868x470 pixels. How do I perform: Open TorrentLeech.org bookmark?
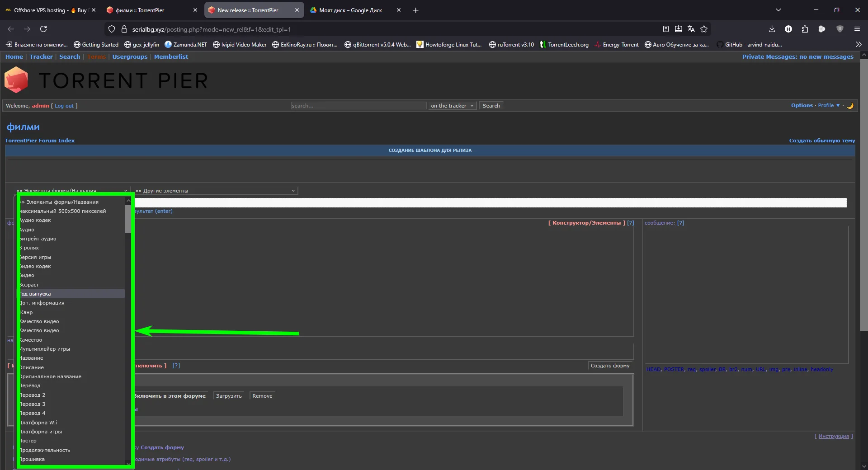pos(564,44)
